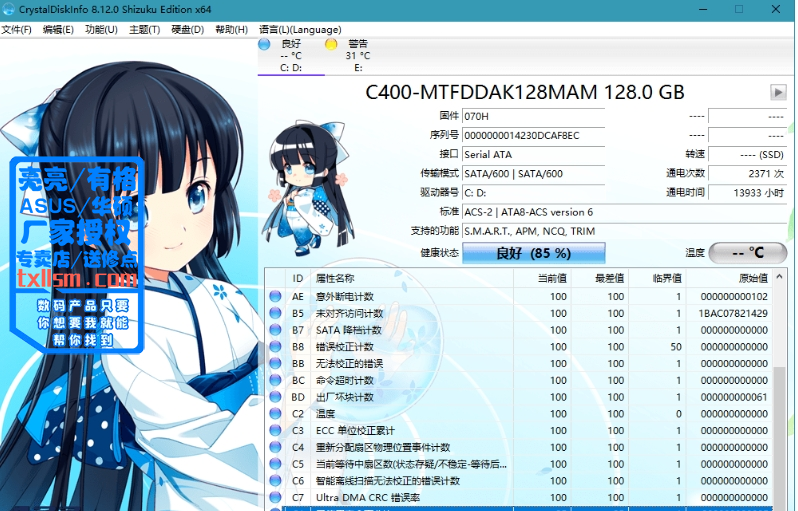
Task: Select the C: D: disk with 良好 status
Action: (x=291, y=56)
